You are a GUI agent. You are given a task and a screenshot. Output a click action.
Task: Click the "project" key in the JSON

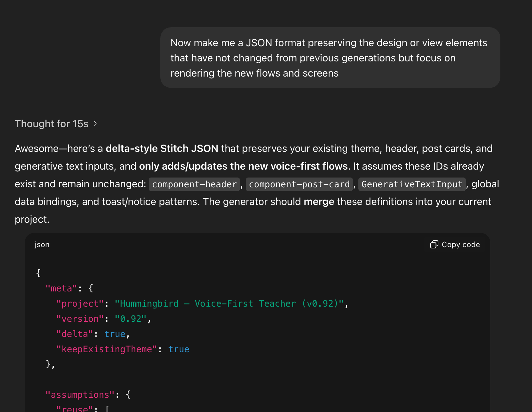tap(80, 303)
